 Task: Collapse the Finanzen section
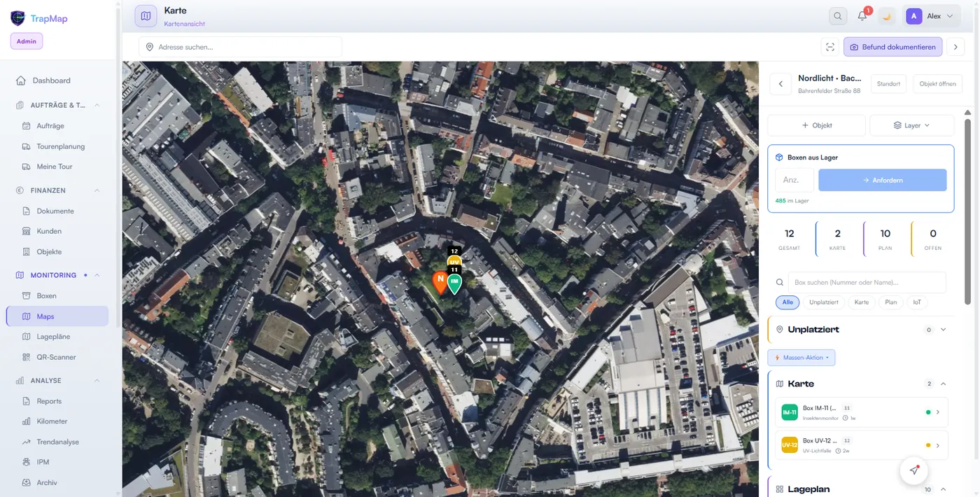[x=97, y=190]
